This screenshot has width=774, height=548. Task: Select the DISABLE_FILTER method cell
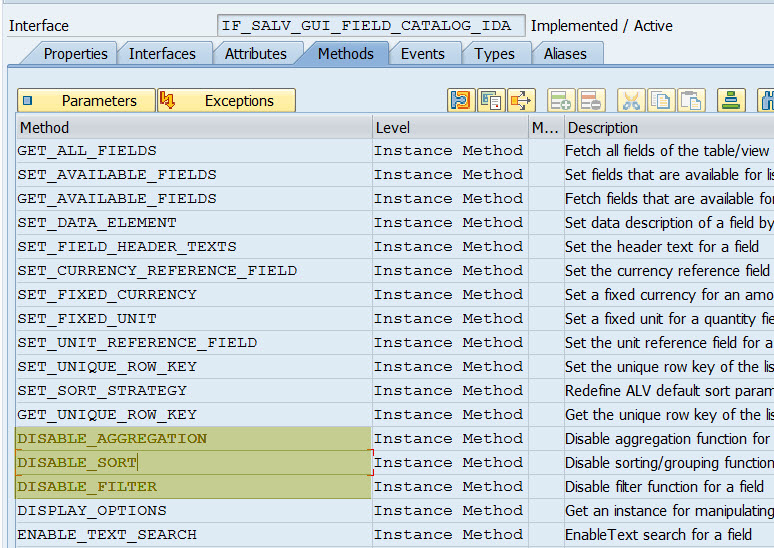coord(194,487)
